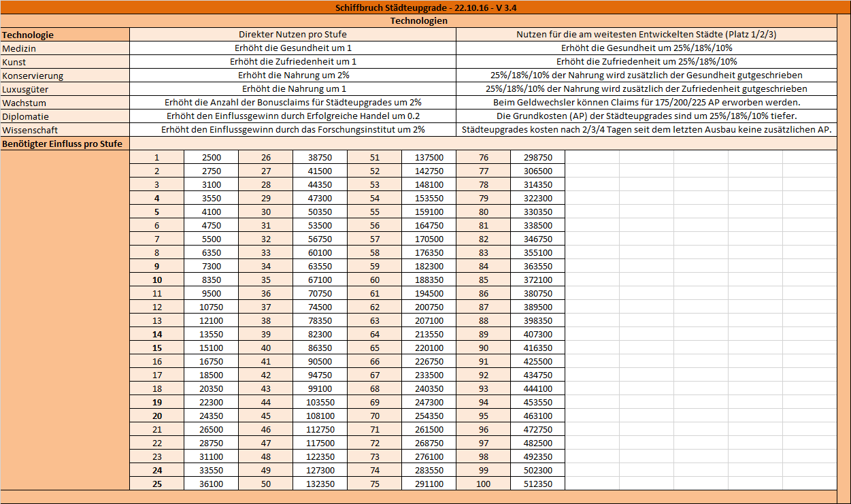851x504 pixels.
Task: Click the Wachstum benefit about Bonusclaims um 2%
Action: [x=293, y=103]
